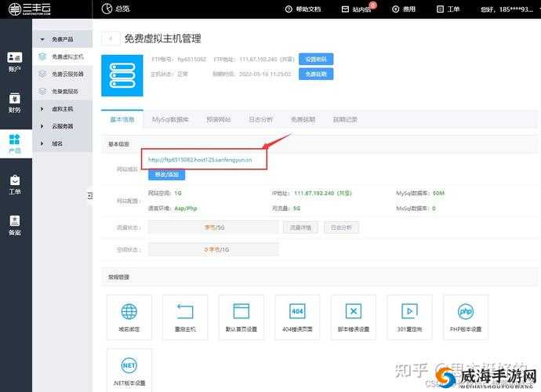541x392 pixels.
Task: Open the restart host icon tile
Action: coord(185,317)
